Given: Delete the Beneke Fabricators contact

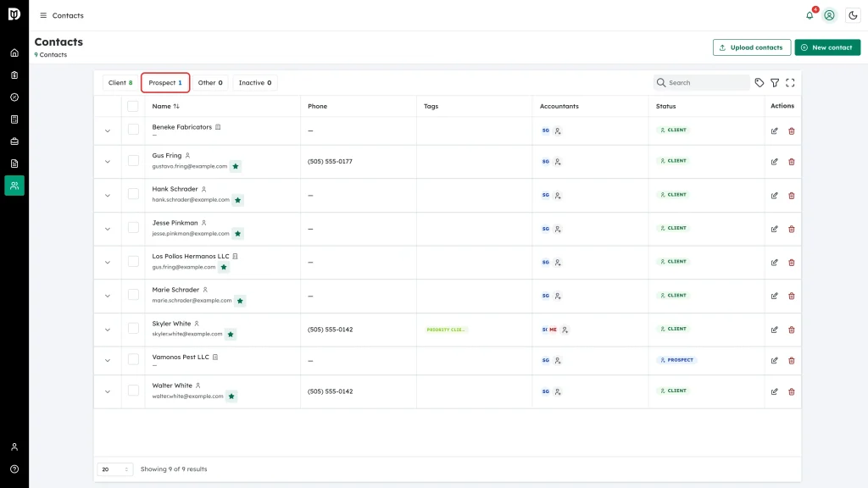Looking at the screenshot, I should click(792, 131).
